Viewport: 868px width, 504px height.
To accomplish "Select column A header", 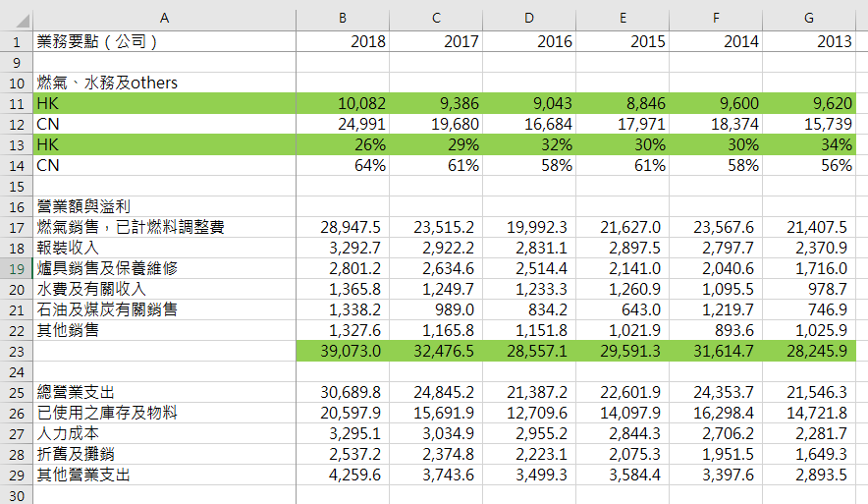I will coord(164,19).
